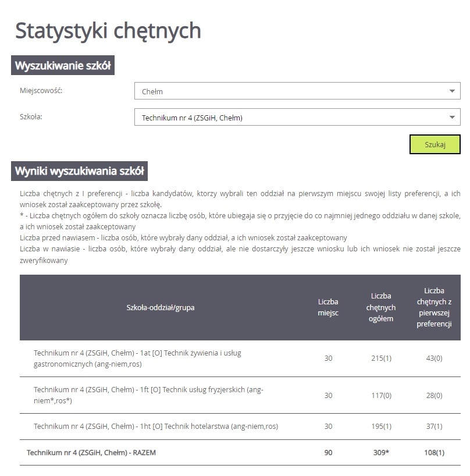Viewport: 470px width, 476px height.
Task: Select the Wyszukiwanie szkół section header
Action: pyautogui.click(x=63, y=65)
